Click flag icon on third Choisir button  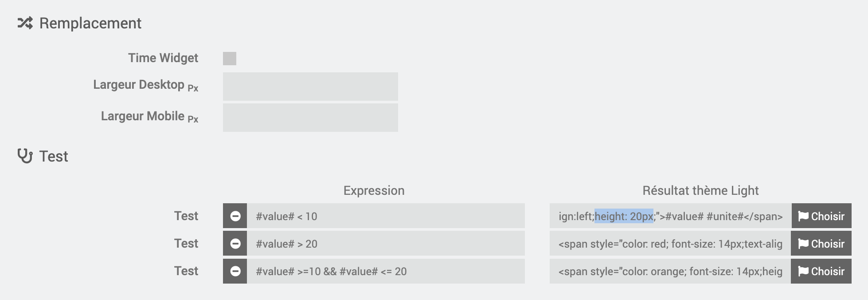(803, 271)
